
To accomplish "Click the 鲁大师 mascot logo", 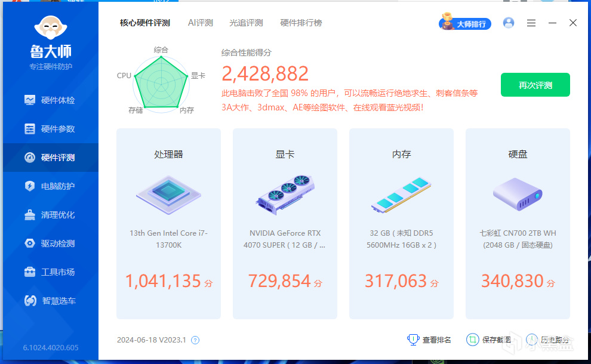I will click(51, 27).
